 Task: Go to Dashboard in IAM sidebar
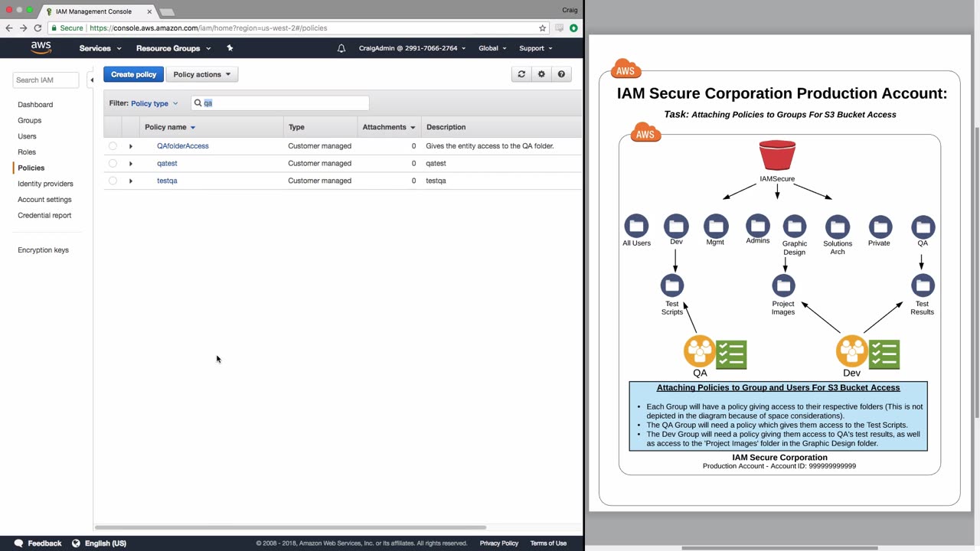pos(35,105)
